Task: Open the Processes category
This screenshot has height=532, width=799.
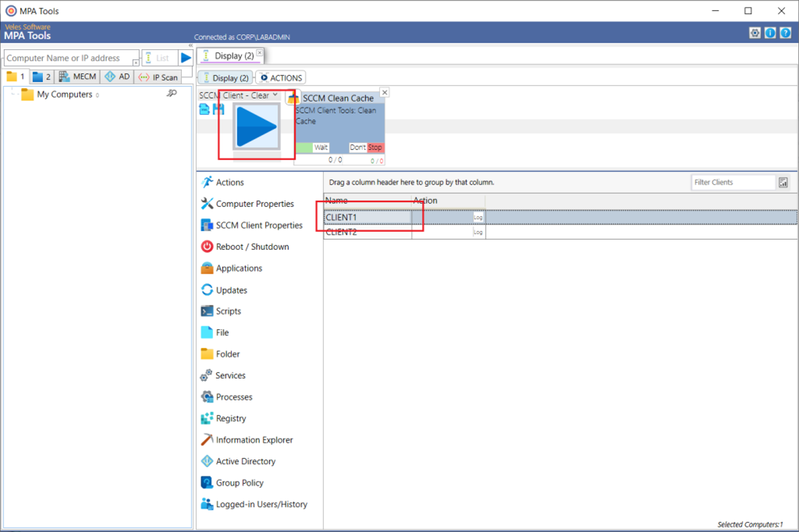Action: pyautogui.click(x=226, y=397)
